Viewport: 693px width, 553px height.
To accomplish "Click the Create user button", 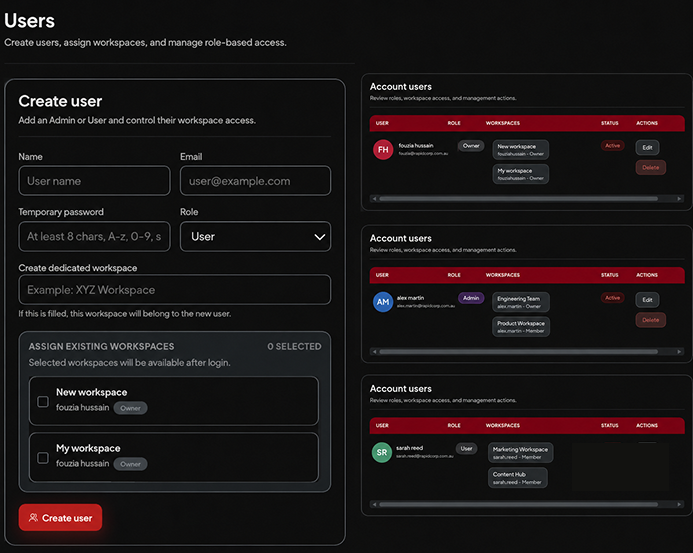I will [60, 518].
